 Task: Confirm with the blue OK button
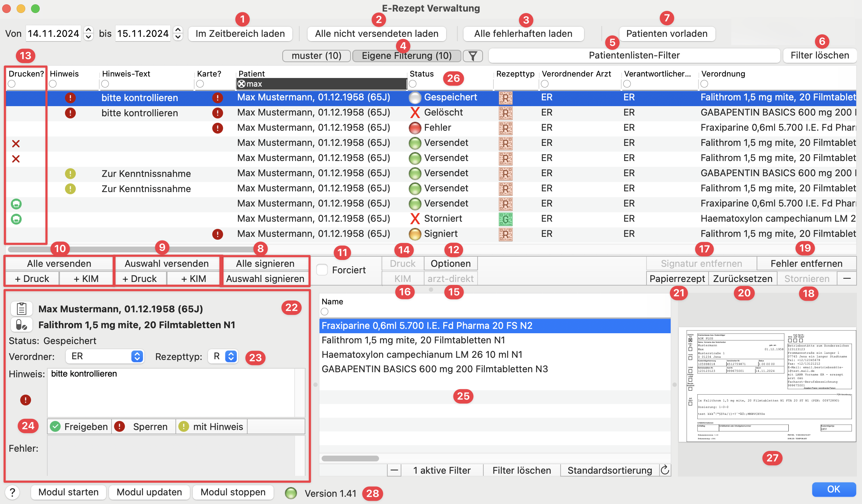click(834, 489)
